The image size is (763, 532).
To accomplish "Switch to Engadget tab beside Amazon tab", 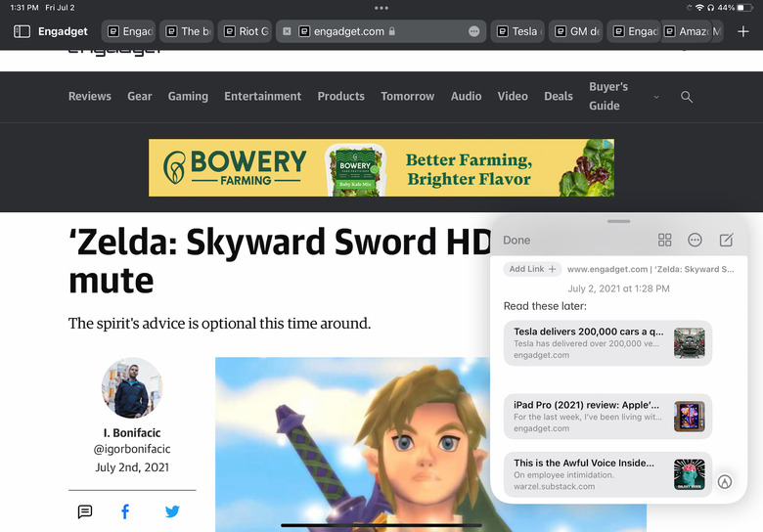I will pyautogui.click(x=634, y=31).
